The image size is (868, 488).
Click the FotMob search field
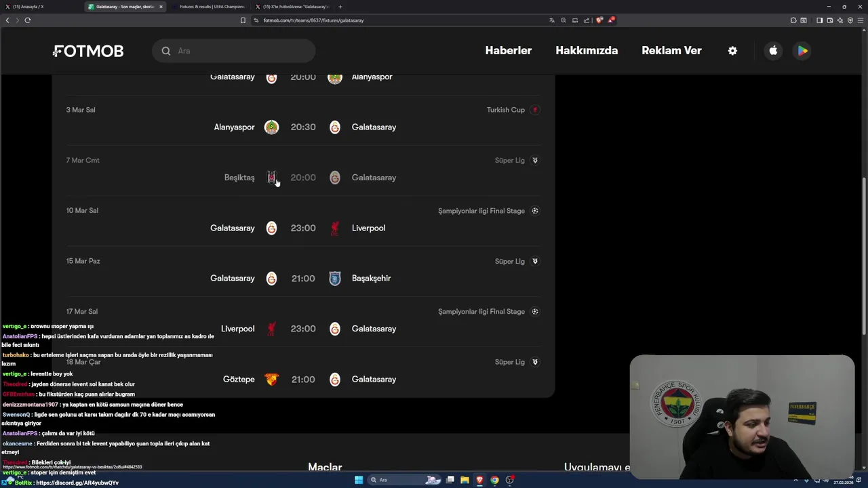coord(234,51)
